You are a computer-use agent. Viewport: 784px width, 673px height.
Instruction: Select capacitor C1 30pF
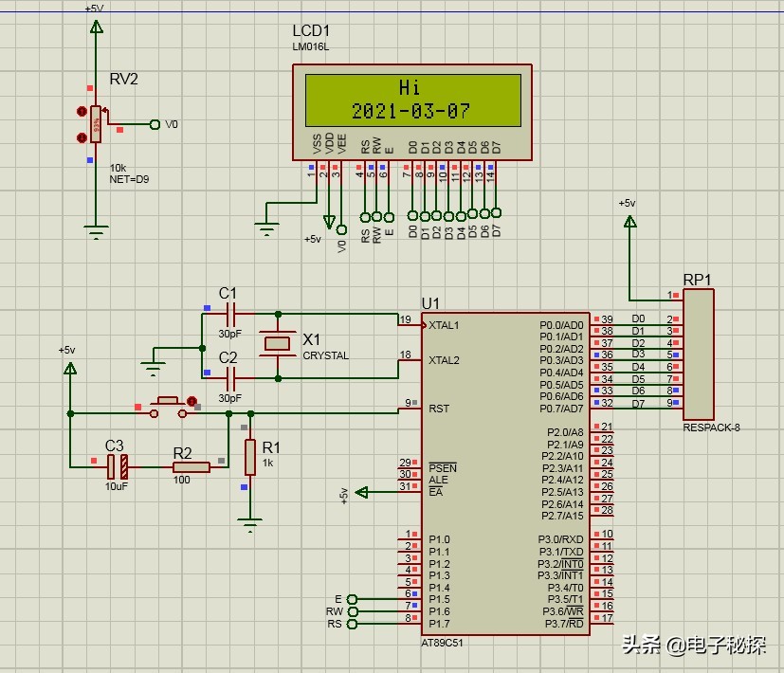229,313
